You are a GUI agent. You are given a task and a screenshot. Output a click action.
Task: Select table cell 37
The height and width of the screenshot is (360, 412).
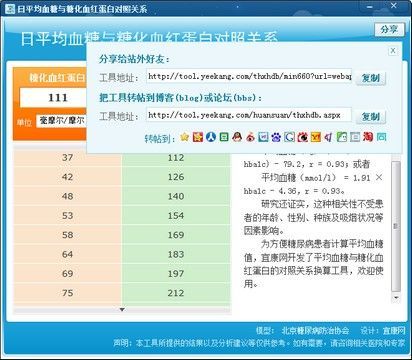pos(67,157)
